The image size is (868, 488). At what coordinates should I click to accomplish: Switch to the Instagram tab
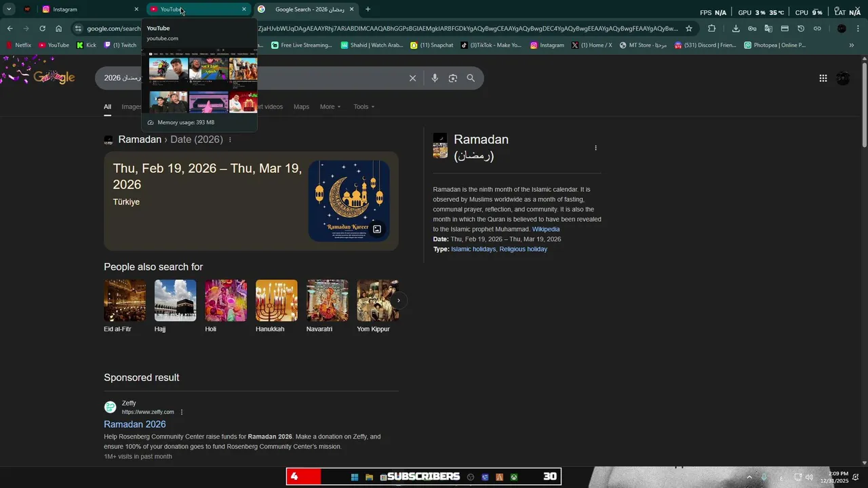[x=90, y=9]
